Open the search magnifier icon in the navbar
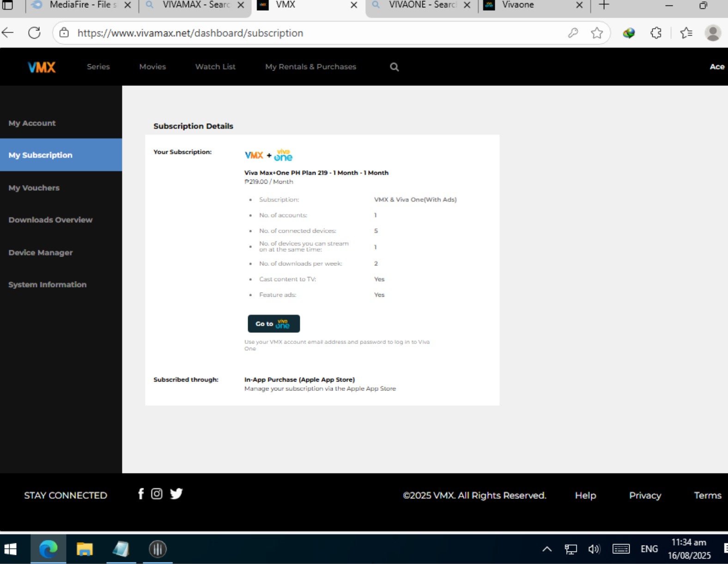The height and width of the screenshot is (564, 728). click(394, 67)
